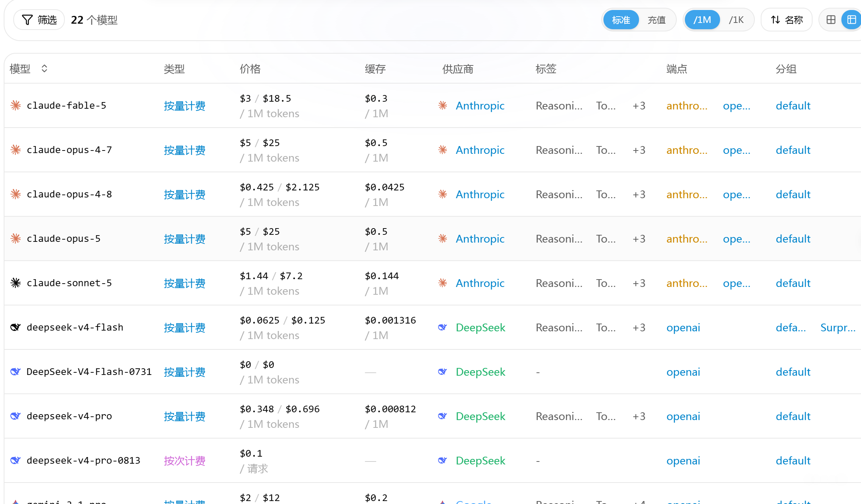Sort by the 模型 column arrows

click(44, 69)
